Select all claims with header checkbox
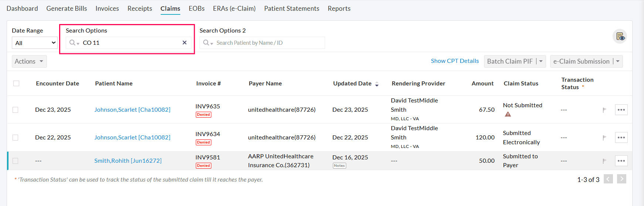The width and height of the screenshot is (644, 206). (16, 84)
